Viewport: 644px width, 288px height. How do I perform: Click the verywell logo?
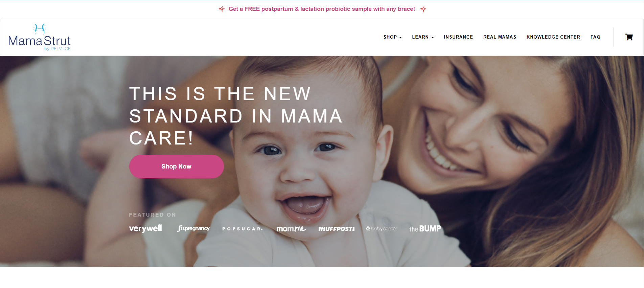click(145, 228)
